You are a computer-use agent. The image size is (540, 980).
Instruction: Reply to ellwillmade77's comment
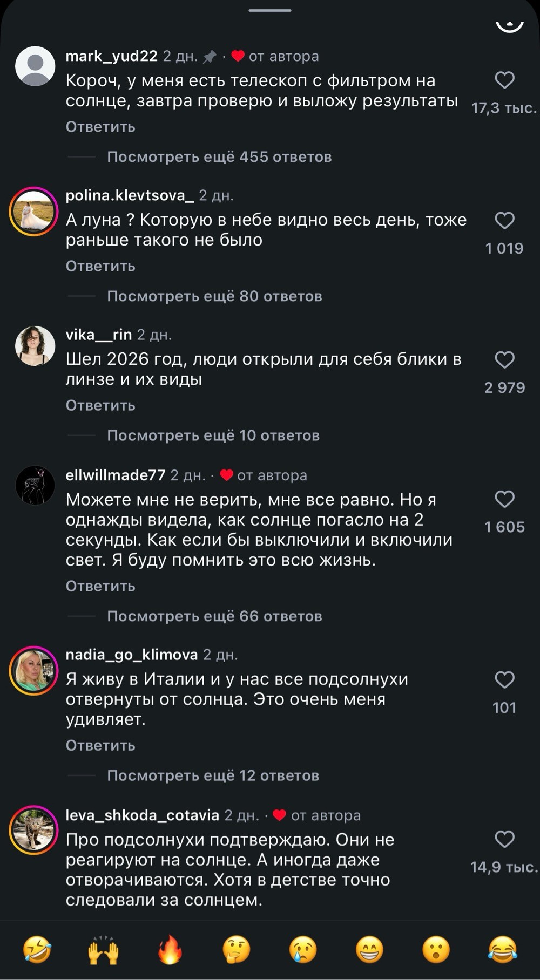(x=100, y=586)
